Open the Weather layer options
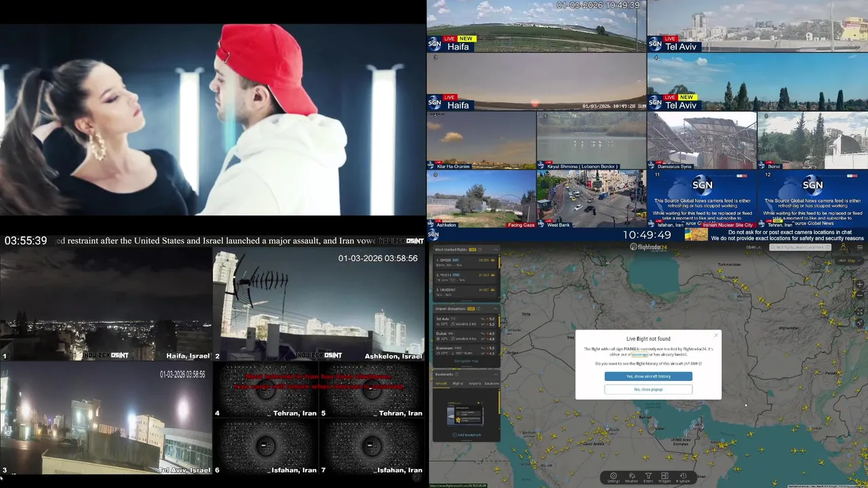 (631, 477)
